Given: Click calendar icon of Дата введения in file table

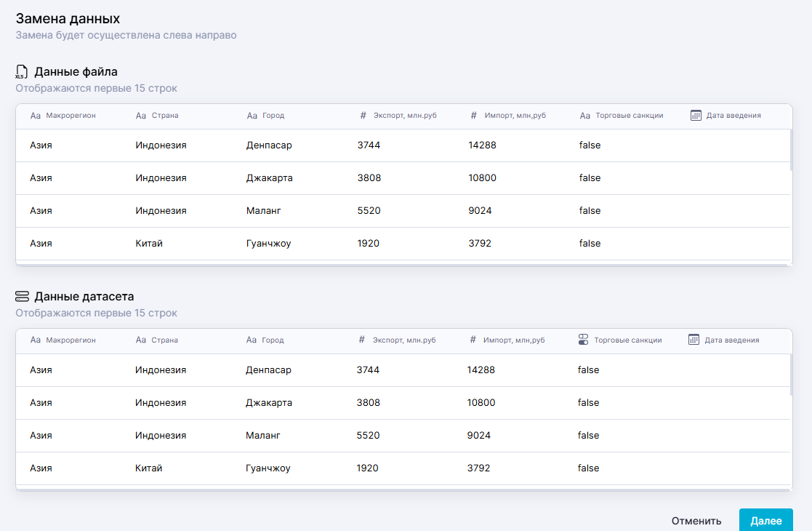Looking at the screenshot, I should pos(696,116).
